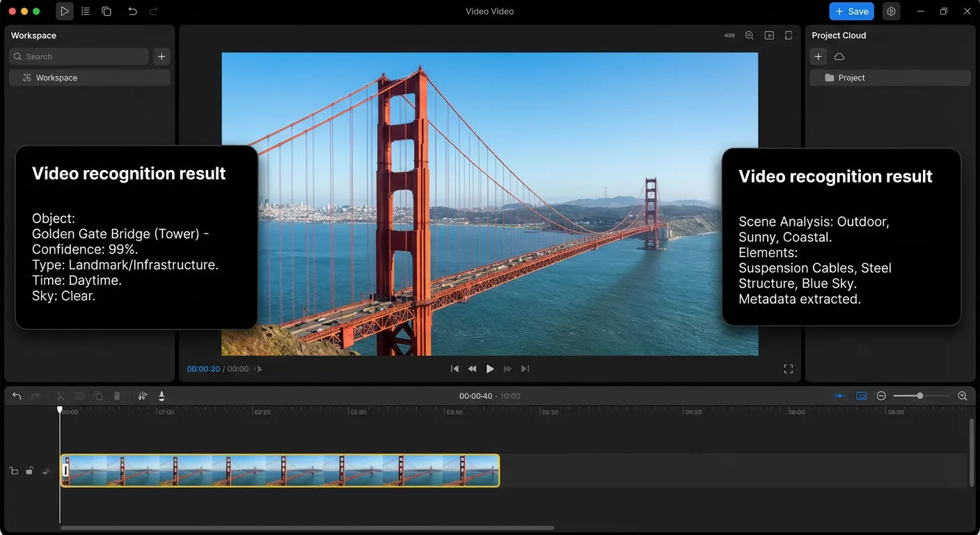Toggle the thumbnail display icon next to the zoom slider
Image resolution: width=980 pixels, height=535 pixels.
click(x=861, y=396)
